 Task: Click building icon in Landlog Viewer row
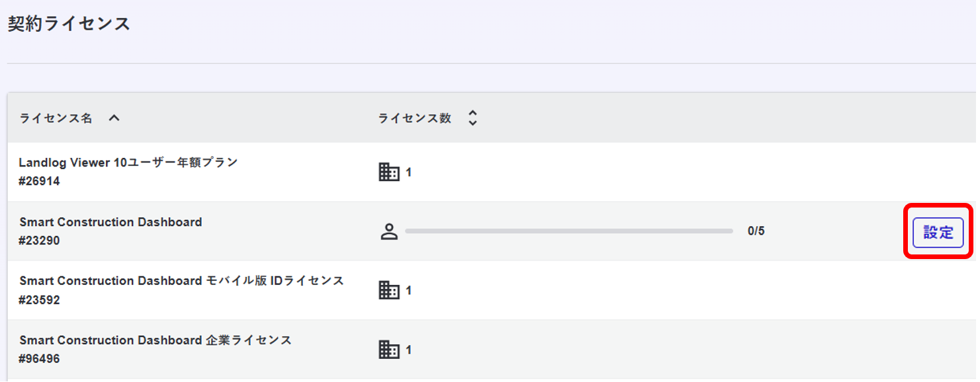pos(389,172)
